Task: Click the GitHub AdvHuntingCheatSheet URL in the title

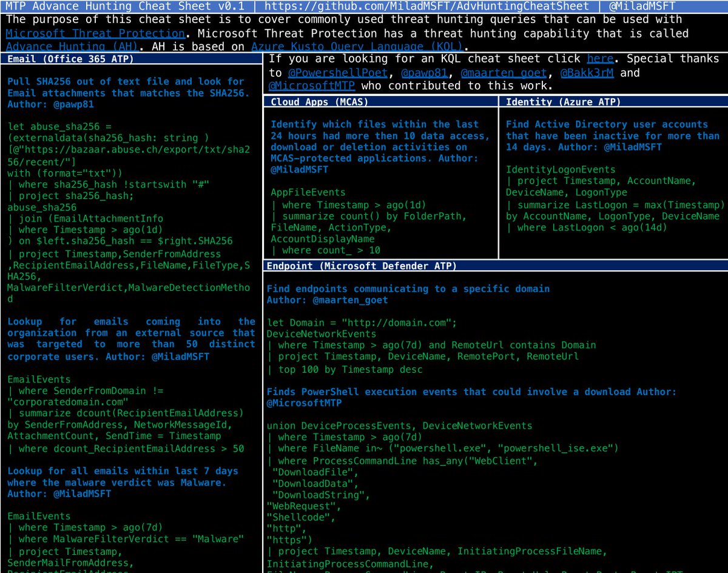Action: pos(426,5)
